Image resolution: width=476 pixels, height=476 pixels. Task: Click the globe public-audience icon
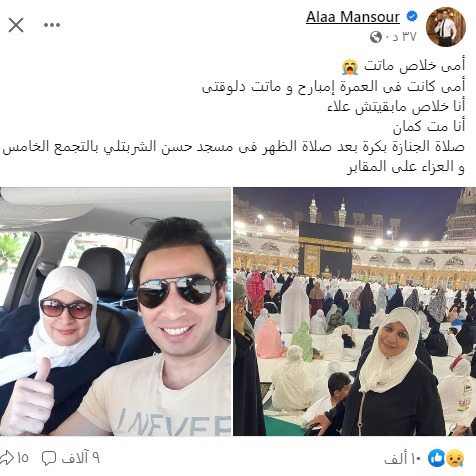(x=376, y=37)
